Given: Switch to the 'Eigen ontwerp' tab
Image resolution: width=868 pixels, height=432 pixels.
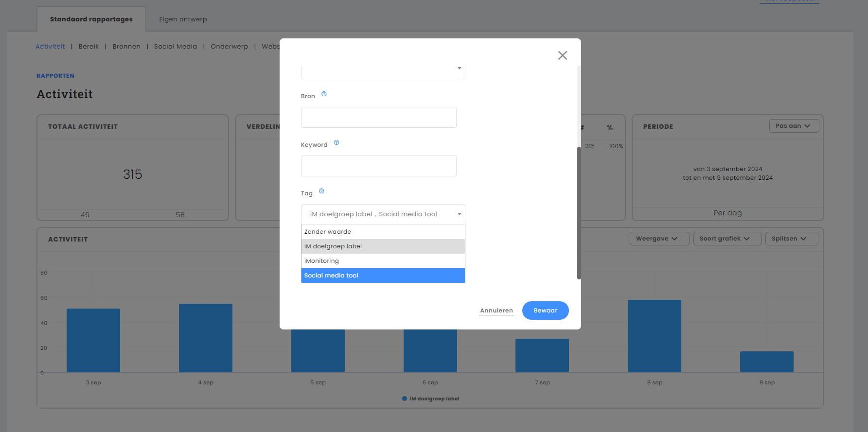Looking at the screenshot, I should point(183,19).
